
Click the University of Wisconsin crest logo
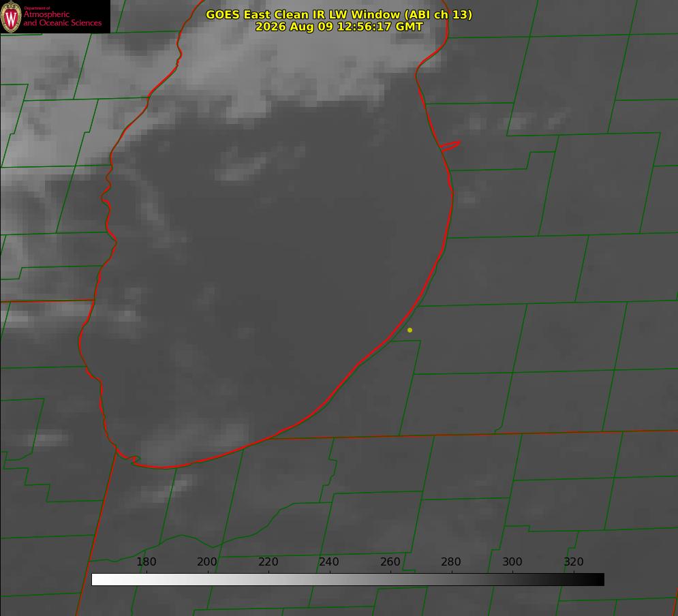click(x=11, y=16)
